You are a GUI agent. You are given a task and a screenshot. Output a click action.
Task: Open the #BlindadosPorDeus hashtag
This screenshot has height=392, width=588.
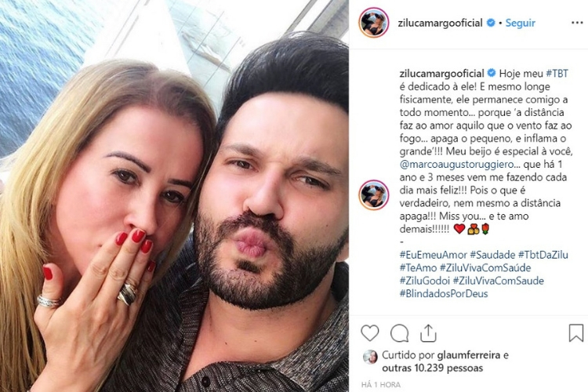(x=444, y=294)
